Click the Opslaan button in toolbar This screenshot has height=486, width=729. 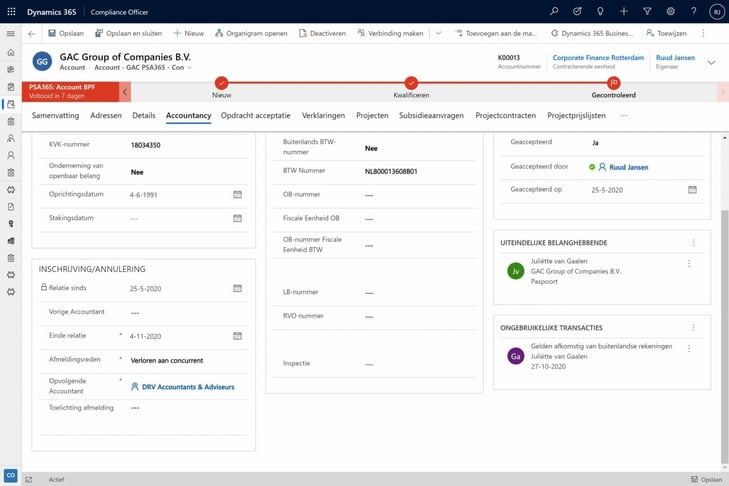(x=66, y=33)
